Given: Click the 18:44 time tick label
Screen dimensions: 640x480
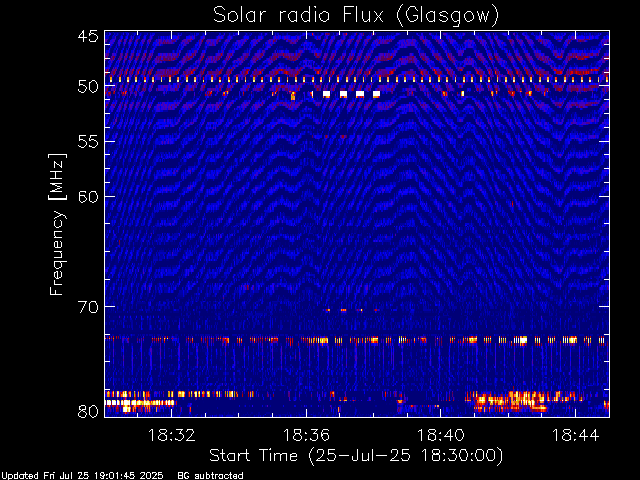Looking at the screenshot, I should pyautogui.click(x=576, y=435).
